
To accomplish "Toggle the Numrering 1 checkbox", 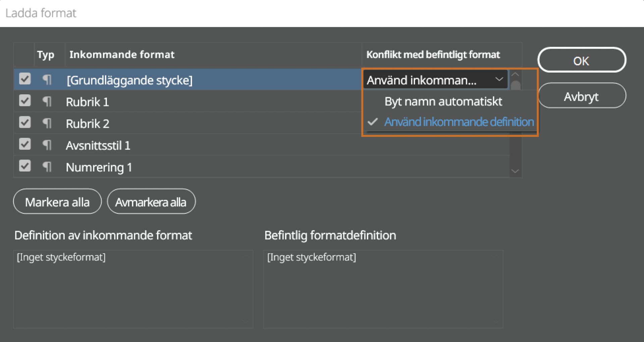I will (25, 166).
